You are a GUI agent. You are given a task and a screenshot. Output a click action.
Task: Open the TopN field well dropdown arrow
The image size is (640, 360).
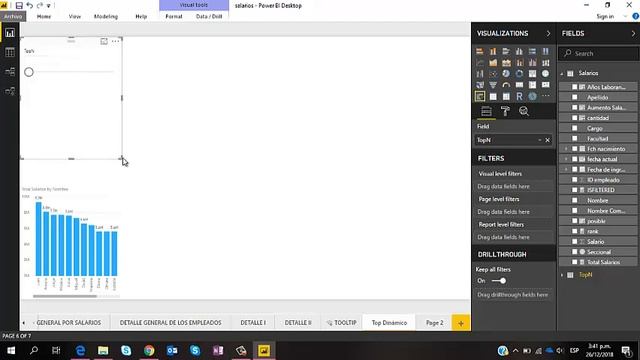click(x=540, y=140)
